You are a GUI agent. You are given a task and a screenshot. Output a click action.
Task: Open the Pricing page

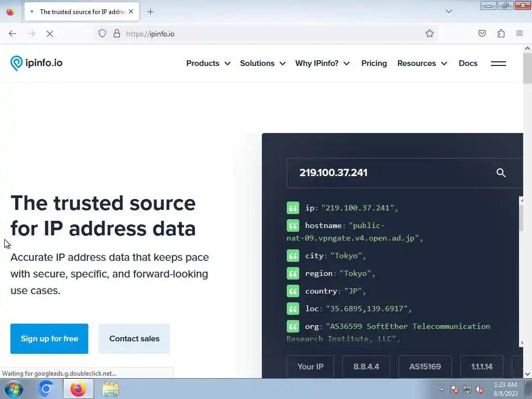pos(374,63)
